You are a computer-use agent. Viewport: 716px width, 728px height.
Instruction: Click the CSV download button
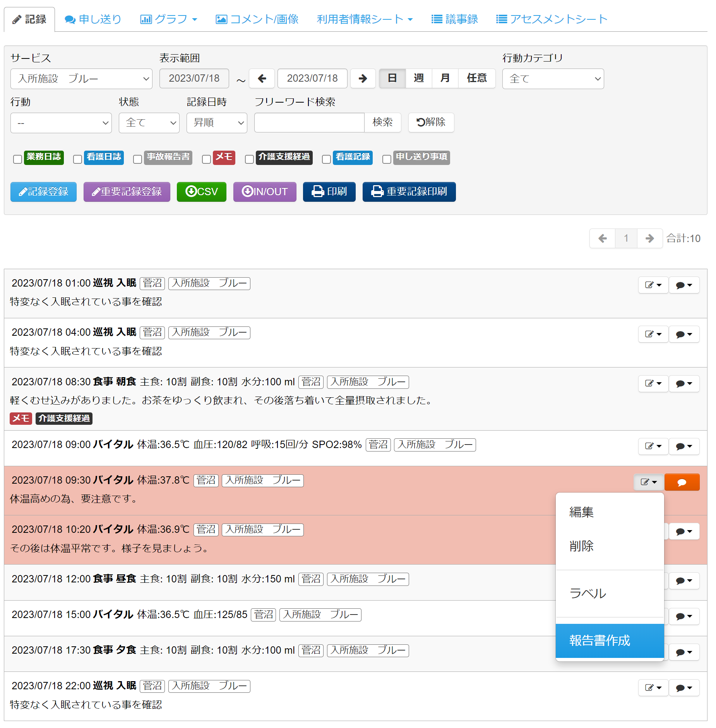coord(201,192)
